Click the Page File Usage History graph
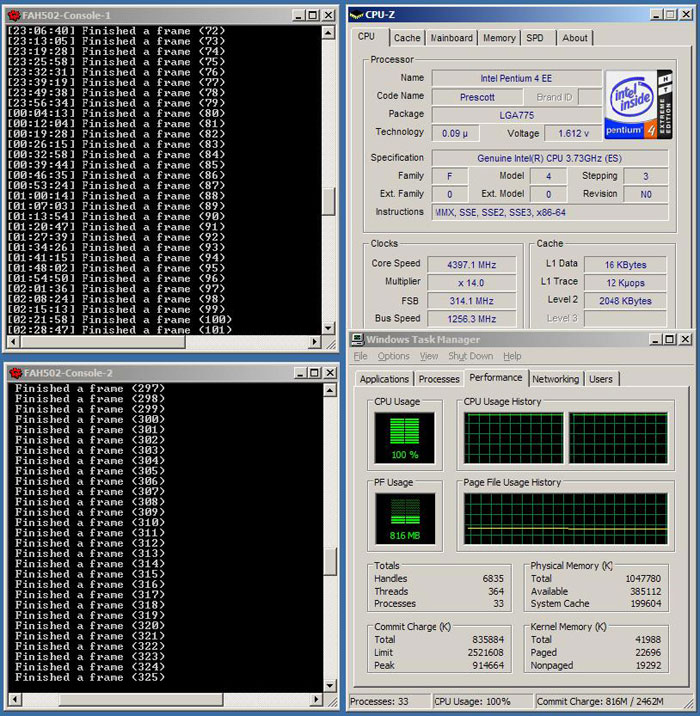Screen dimensions: 700x716 566,518
